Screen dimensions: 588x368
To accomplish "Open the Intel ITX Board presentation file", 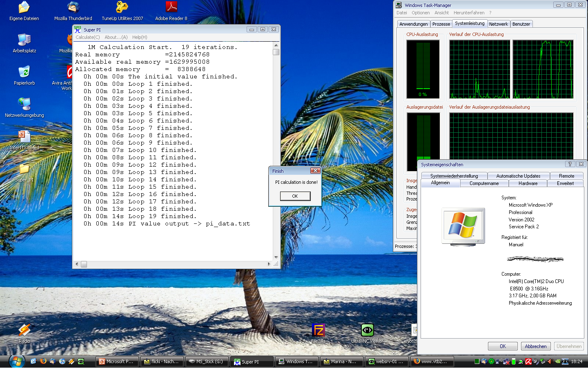I will point(24,136).
